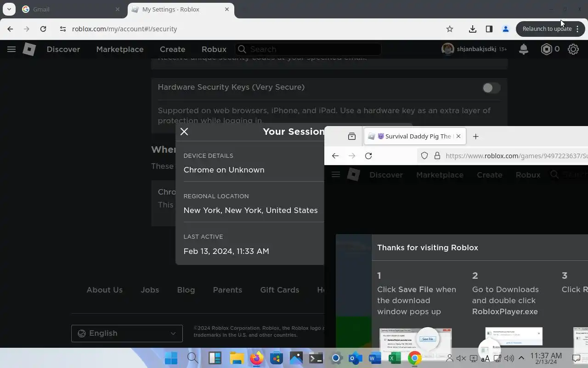Open the taskbar volume speaker icon
This screenshot has width=588, height=368.
(509, 358)
